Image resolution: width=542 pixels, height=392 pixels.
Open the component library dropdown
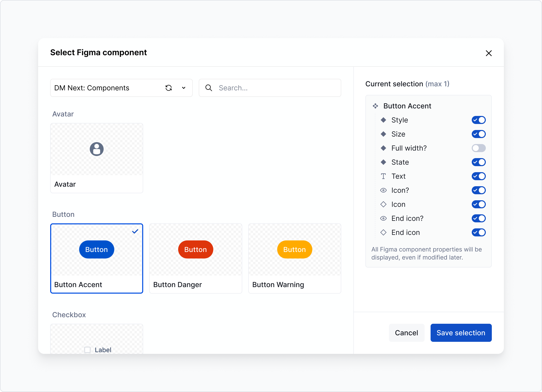[x=183, y=88]
